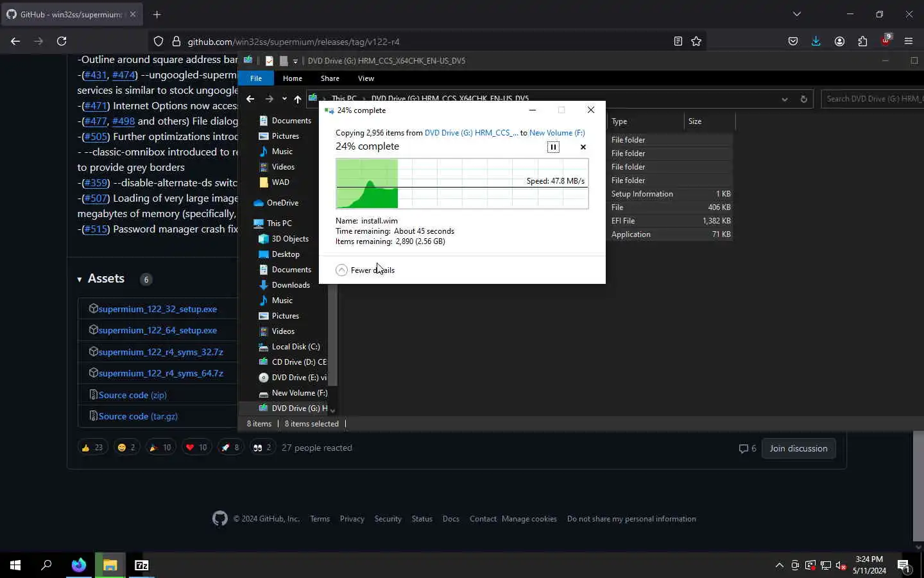This screenshot has height=578, width=924.
Task: Select the EFI File row
Action: [671, 221]
